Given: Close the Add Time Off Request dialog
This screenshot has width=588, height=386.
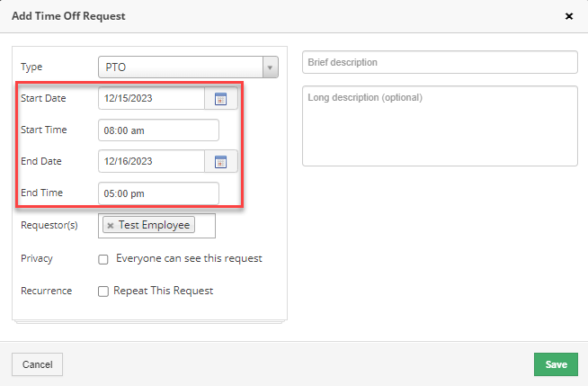Looking at the screenshot, I should (x=569, y=16).
